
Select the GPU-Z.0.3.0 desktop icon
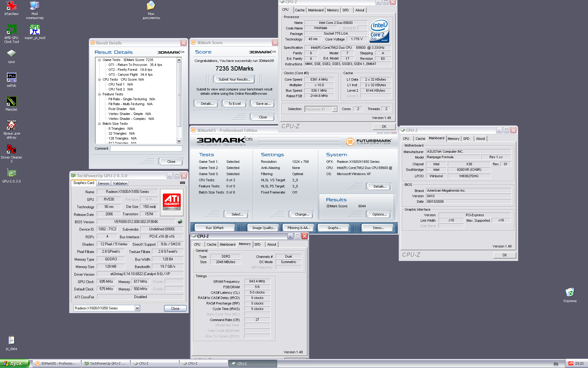click(x=11, y=176)
